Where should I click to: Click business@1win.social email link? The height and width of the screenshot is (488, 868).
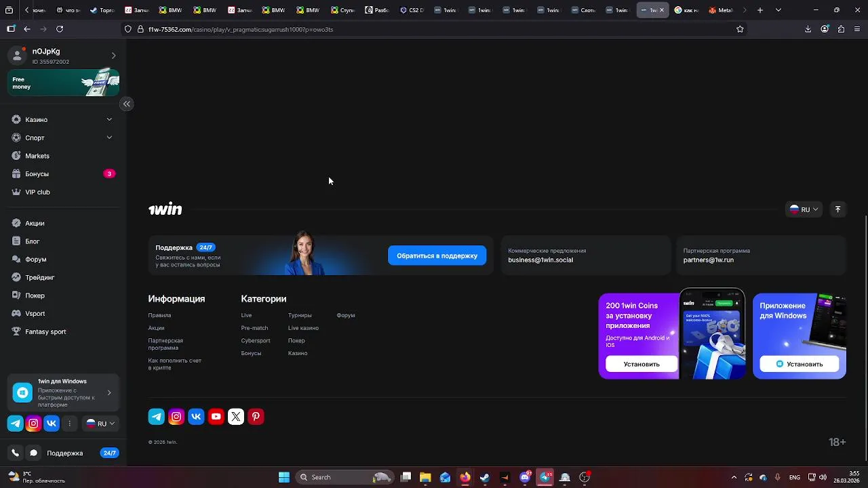click(540, 260)
